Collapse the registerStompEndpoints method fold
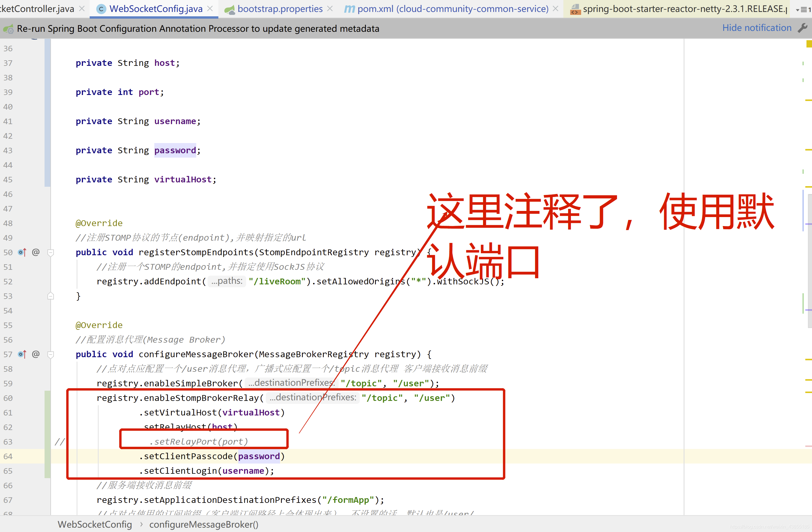The image size is (812, 532). 50,253
